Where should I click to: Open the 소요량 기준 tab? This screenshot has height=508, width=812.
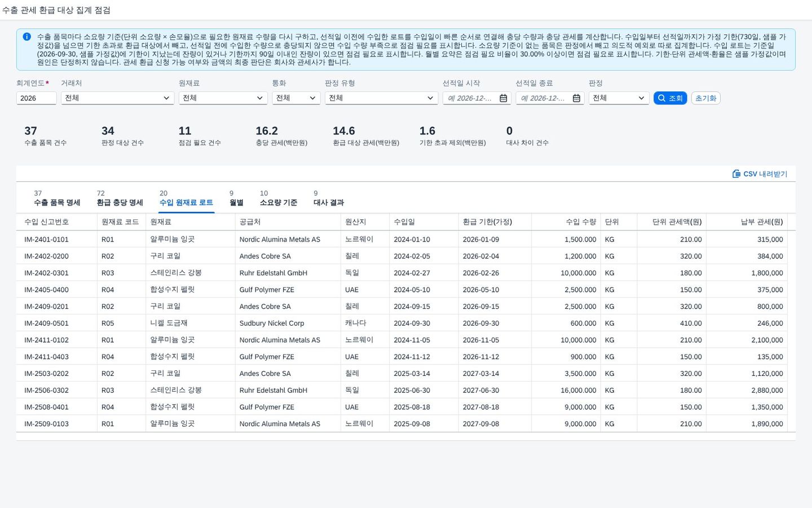279,198
